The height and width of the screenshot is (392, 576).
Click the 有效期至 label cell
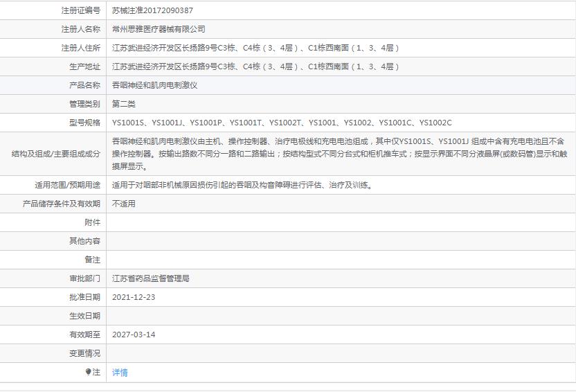coord(53,335)
